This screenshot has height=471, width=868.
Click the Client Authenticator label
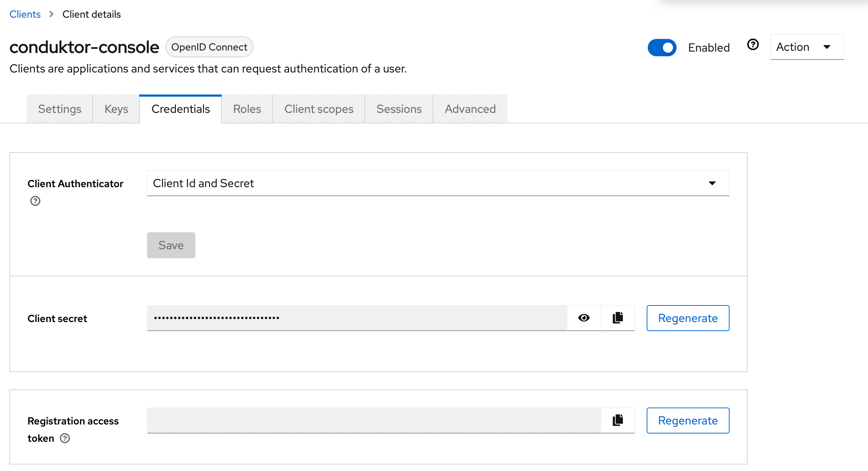coord(75,184)
